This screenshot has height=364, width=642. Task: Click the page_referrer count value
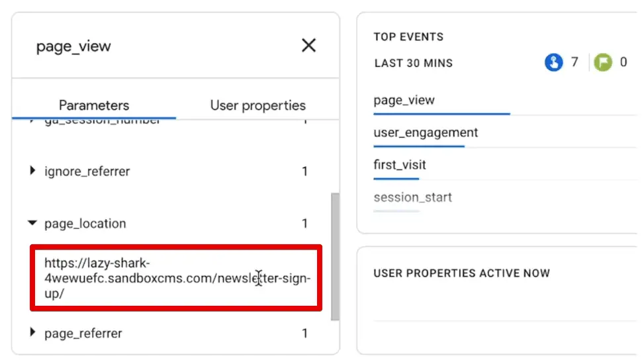coord(304,334)
